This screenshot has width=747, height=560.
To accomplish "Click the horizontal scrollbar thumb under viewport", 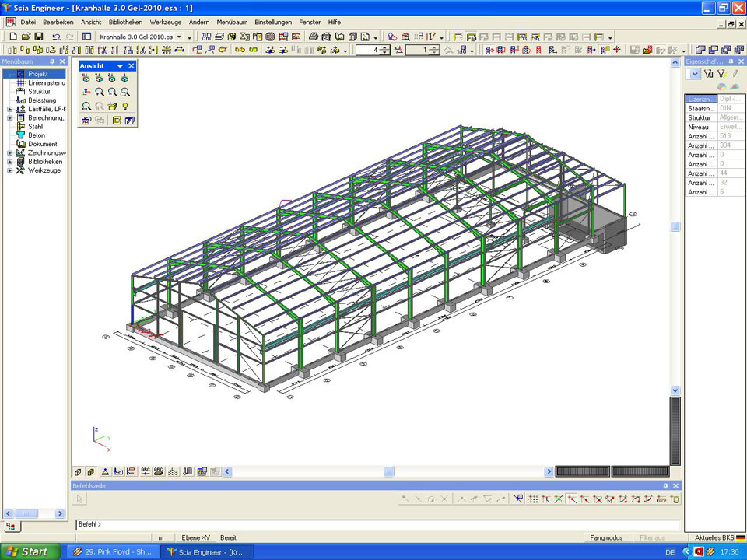I will pos(389,471).
